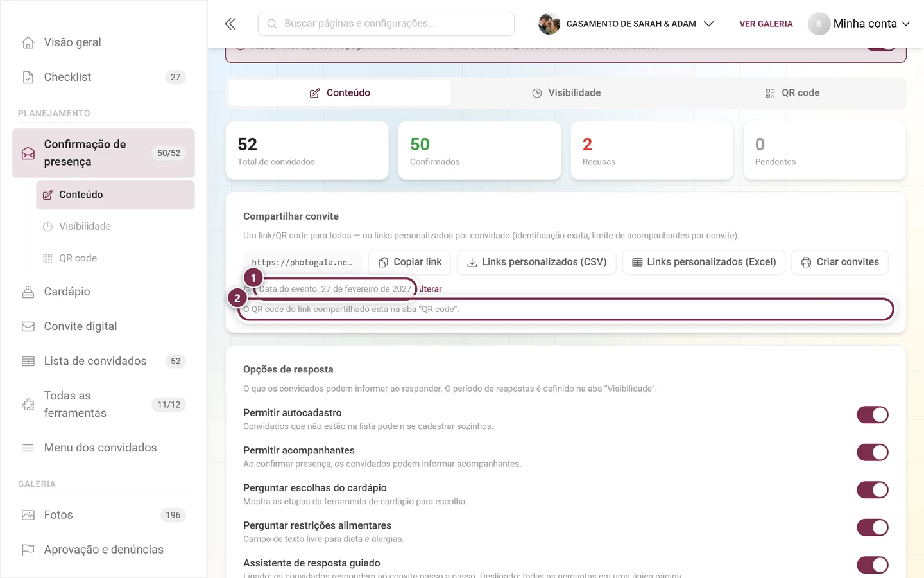Open Fotos gallery in sidebar

(x=103, y=515)
